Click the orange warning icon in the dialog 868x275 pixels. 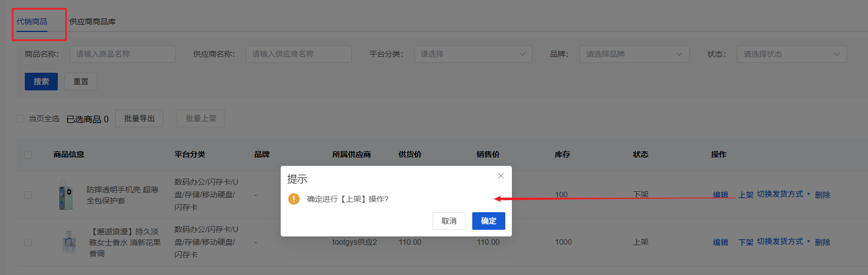point(294,199)
